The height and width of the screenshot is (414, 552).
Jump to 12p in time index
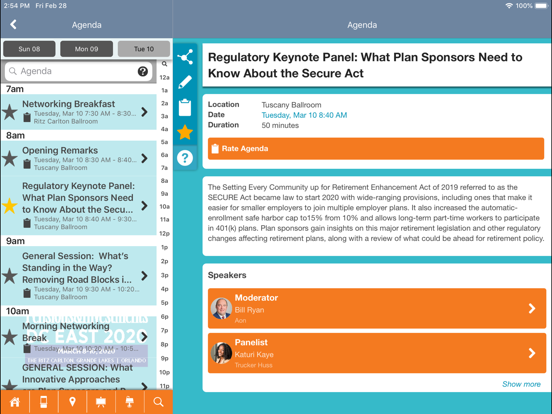[x=164, y=233]
